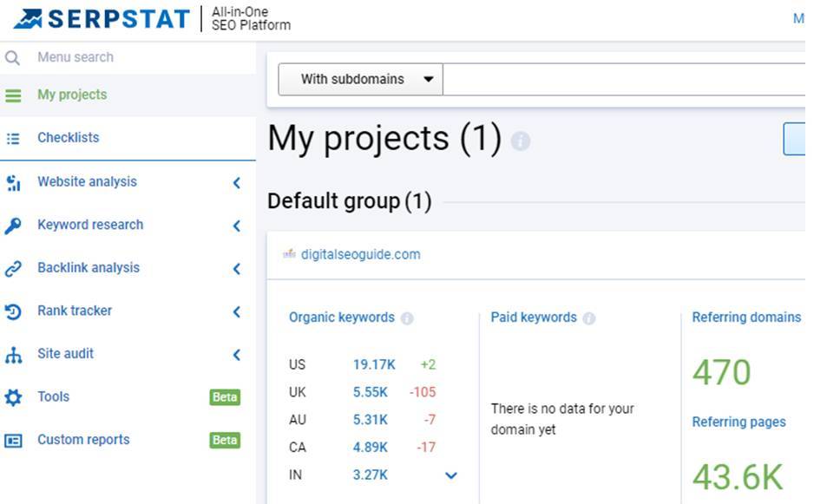Open the Checklists menu item
Viewport: 827px width, 504px height.
[x=68, y=138]
